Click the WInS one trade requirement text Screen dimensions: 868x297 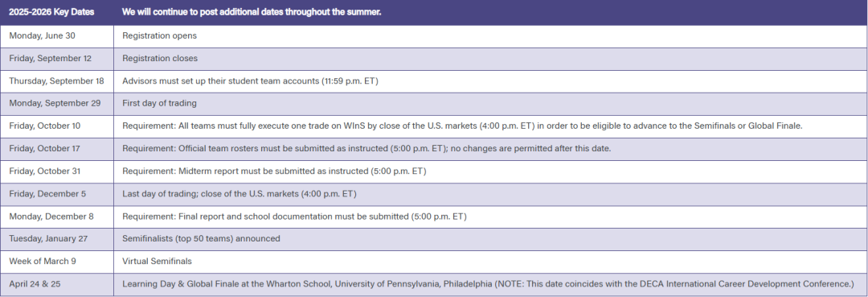(x=462, y=126)
